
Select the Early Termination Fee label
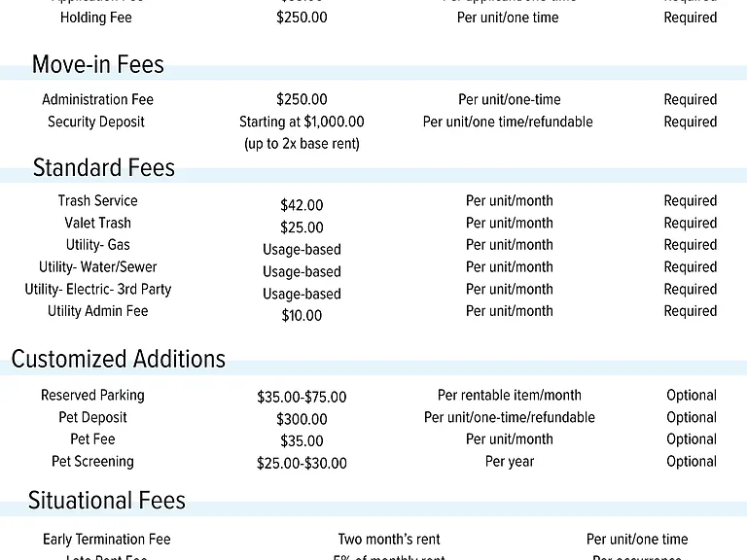pyautogui.click(x=107, y=539)
